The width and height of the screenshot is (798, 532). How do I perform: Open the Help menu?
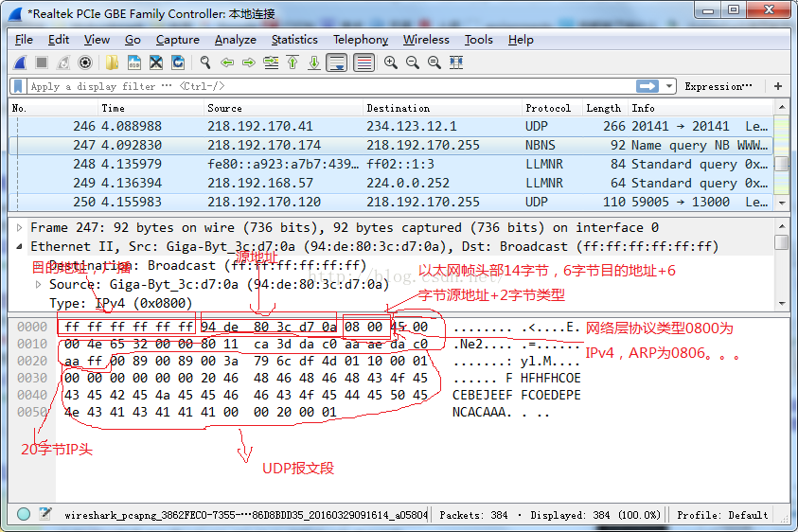[x=521, y=40]
